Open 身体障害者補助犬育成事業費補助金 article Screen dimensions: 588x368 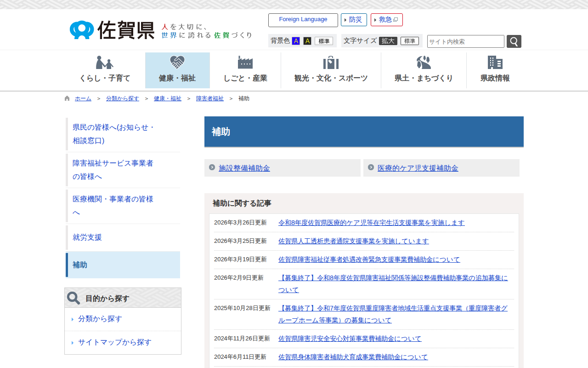pyautogui.click(x=353, y=357)
